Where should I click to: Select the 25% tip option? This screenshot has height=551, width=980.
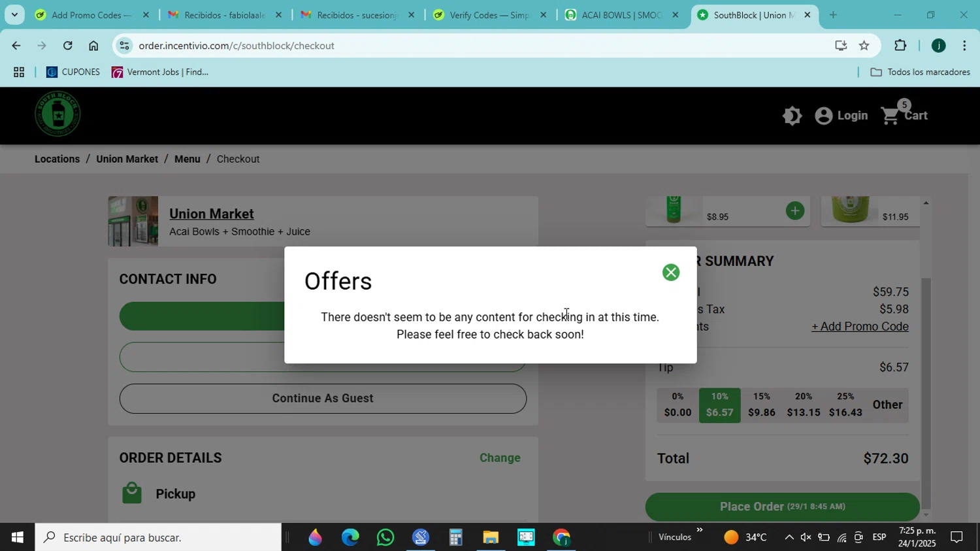tap(845, 405)
